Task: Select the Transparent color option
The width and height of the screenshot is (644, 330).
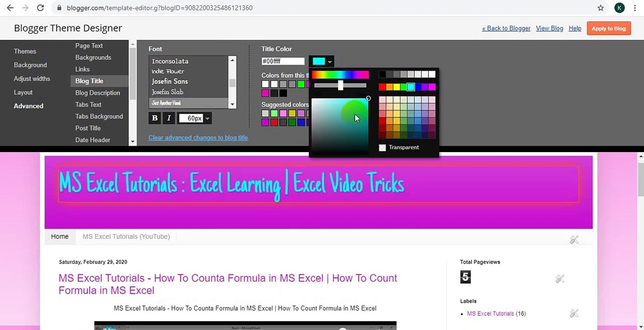Action: tap(399, 147)
